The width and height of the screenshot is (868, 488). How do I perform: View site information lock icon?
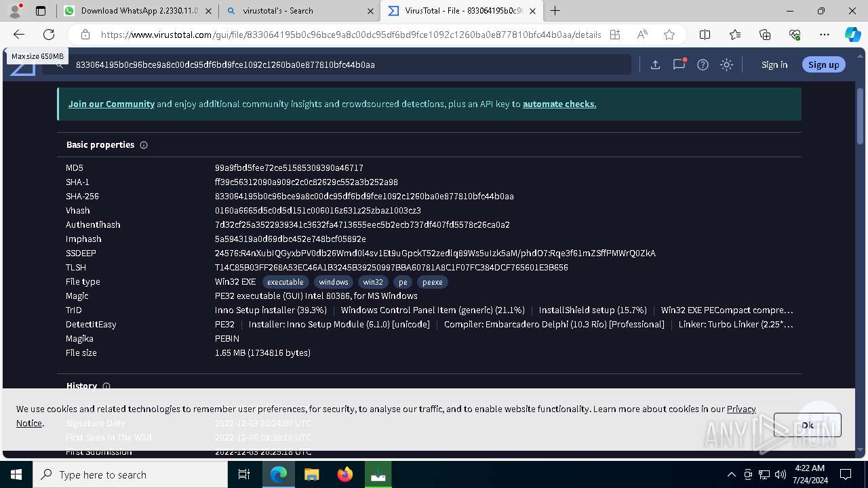pos(85,35)
